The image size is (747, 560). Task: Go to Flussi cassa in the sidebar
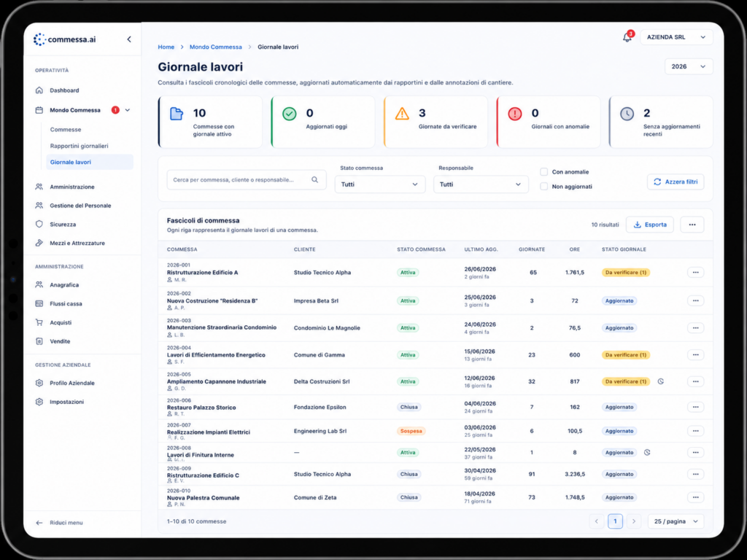click(x=66, y=304)
